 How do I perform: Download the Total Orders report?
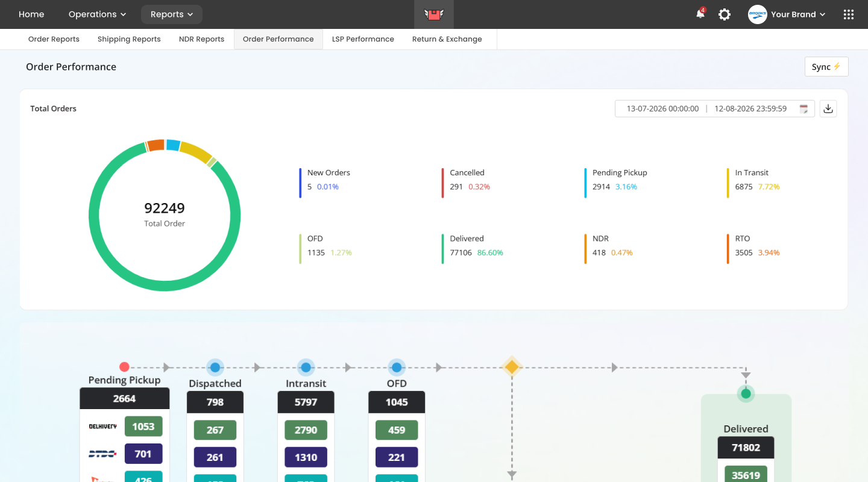[828, 108]
